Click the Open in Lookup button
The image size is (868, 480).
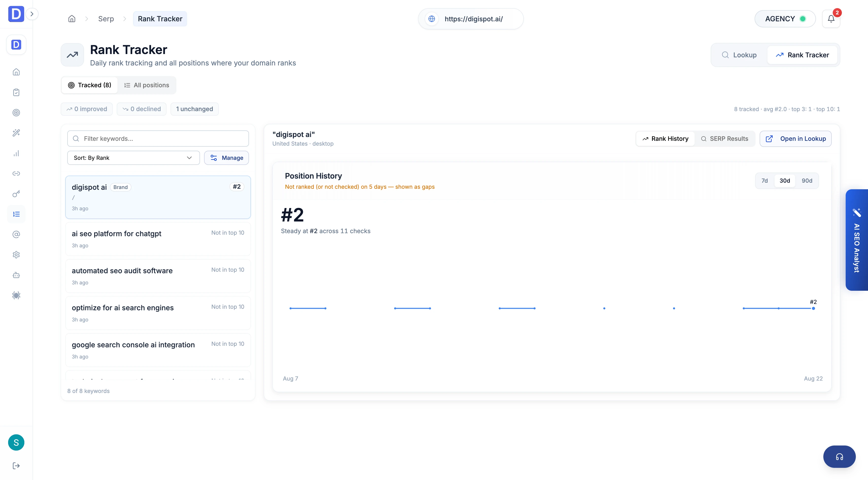[796, 139]
